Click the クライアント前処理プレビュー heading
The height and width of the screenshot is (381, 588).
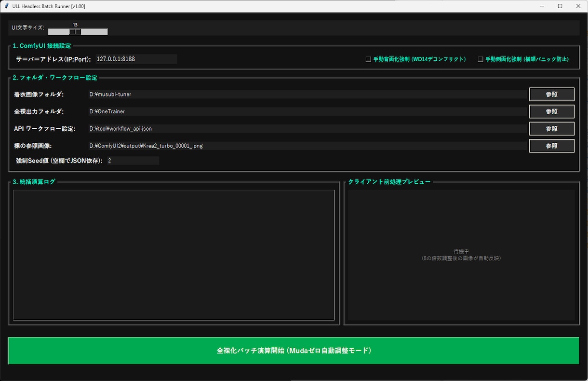click(389, 182)
